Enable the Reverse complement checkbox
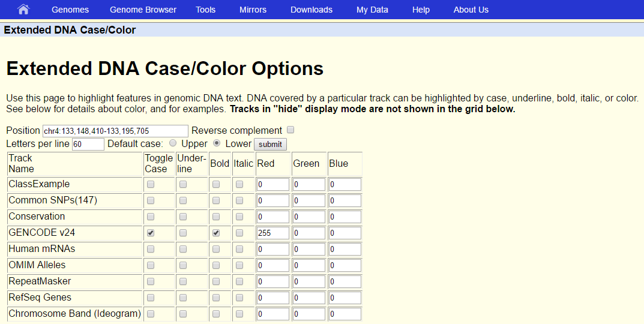 click(x=290, y=130)
